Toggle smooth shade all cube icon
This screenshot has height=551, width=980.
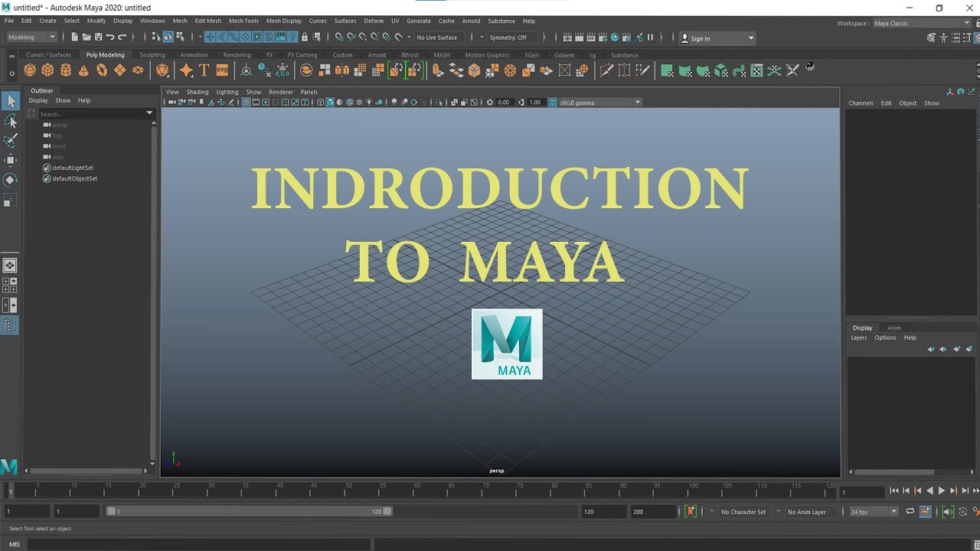330,103
